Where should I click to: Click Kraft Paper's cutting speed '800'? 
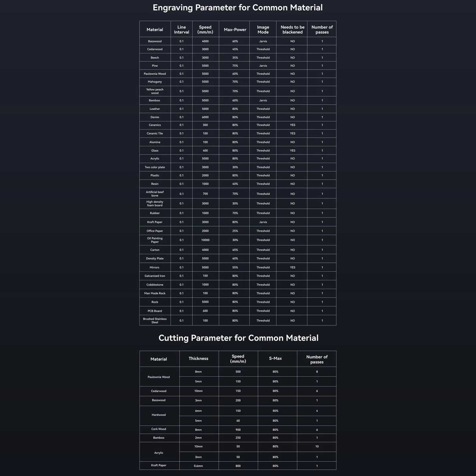click(238, 466)
